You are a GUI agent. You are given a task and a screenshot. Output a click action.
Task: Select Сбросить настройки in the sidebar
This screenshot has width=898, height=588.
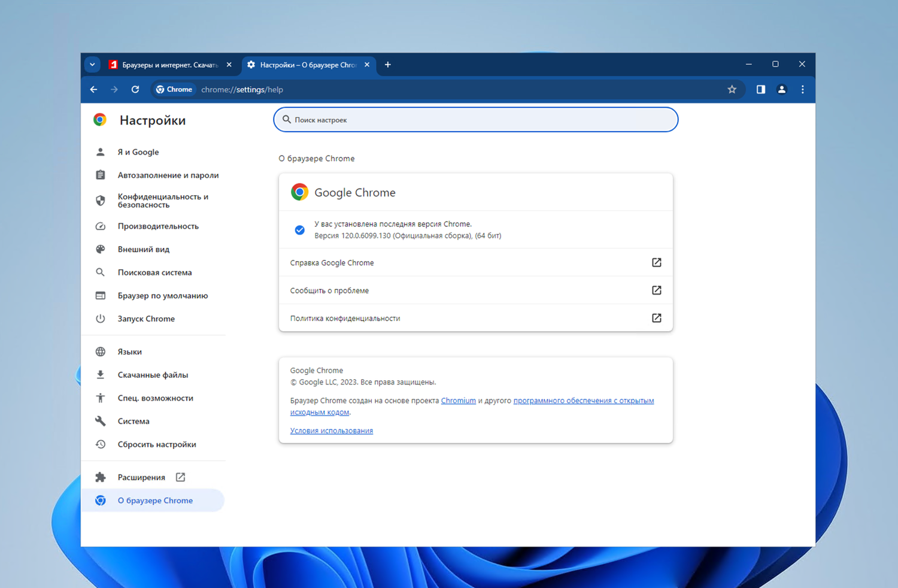click(153, 444)
